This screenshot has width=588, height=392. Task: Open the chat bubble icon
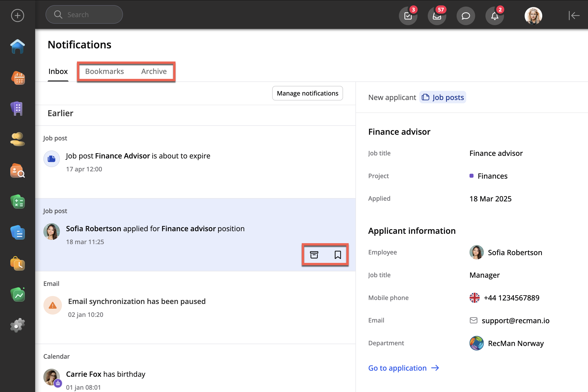click(x=466, y=16)
